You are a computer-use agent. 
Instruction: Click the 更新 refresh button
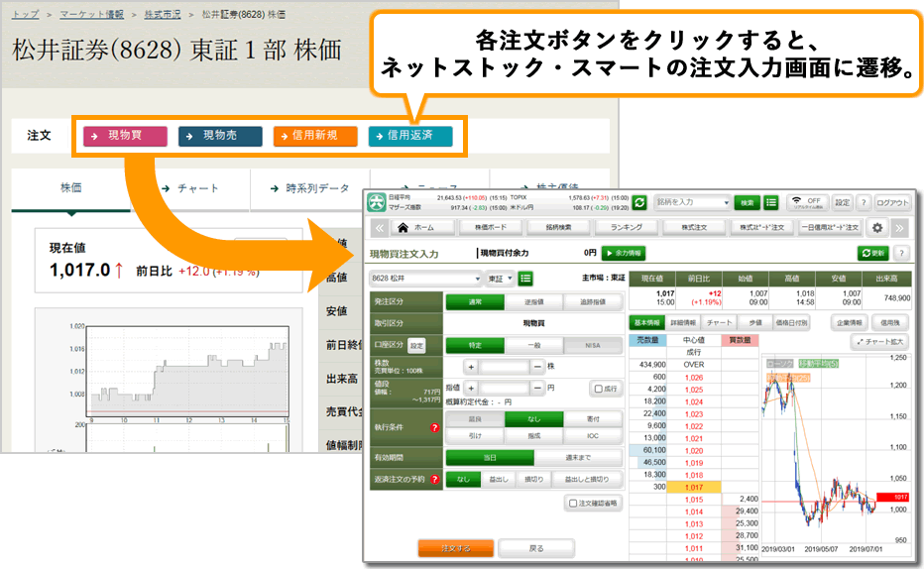click(872, 253)
